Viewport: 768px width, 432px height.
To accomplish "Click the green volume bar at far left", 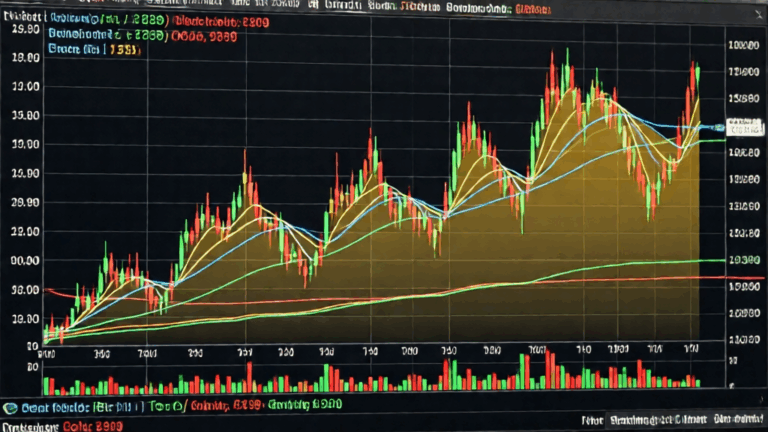I will coord(46,385).
